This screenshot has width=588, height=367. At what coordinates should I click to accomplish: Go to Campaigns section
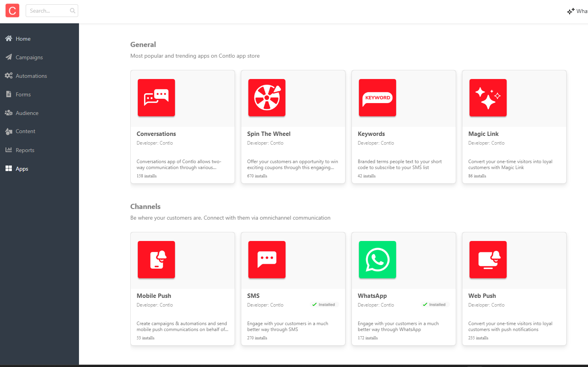29,57
